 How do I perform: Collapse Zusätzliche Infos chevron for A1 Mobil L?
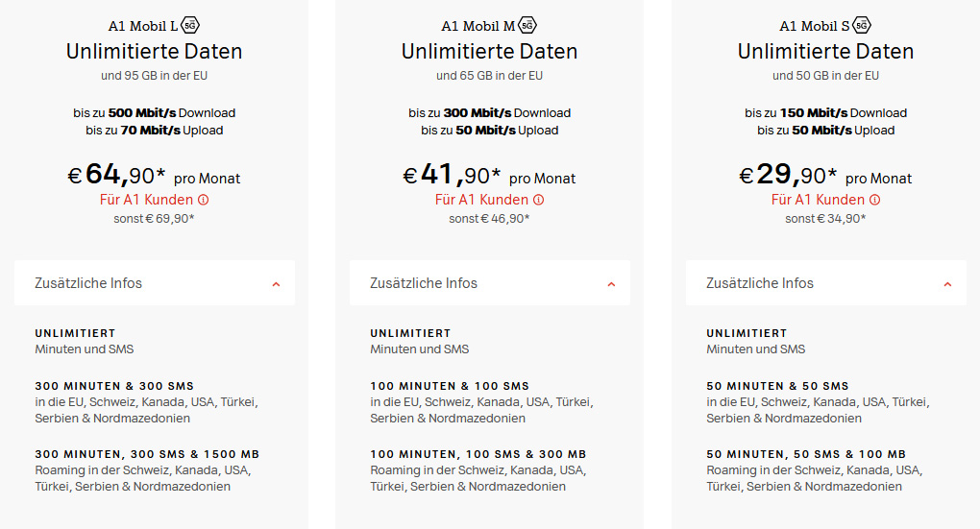click(276, 284)
